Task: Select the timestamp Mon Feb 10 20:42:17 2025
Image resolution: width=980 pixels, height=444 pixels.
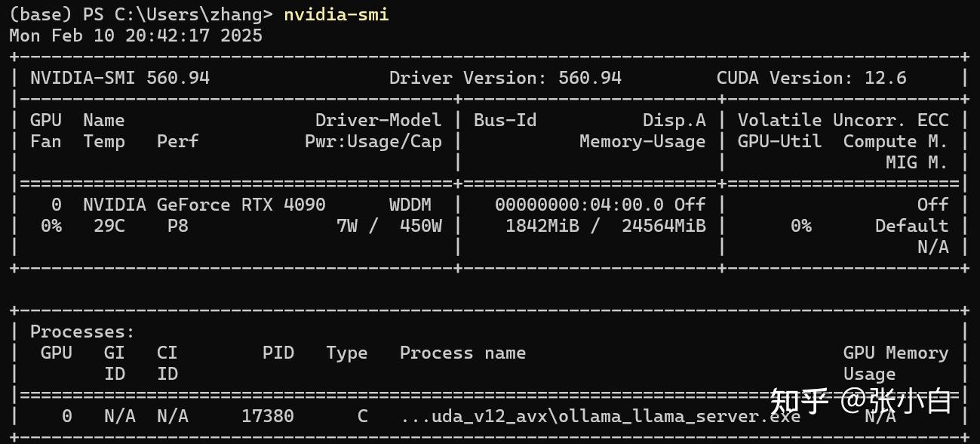Action: tap(136, 35)
